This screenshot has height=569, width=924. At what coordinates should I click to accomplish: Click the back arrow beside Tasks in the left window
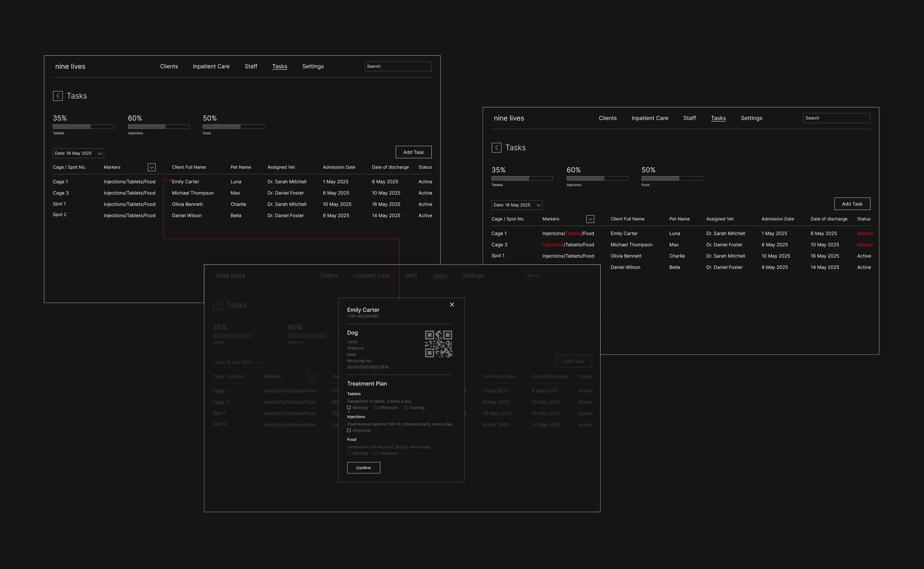[x=58, y=96]
